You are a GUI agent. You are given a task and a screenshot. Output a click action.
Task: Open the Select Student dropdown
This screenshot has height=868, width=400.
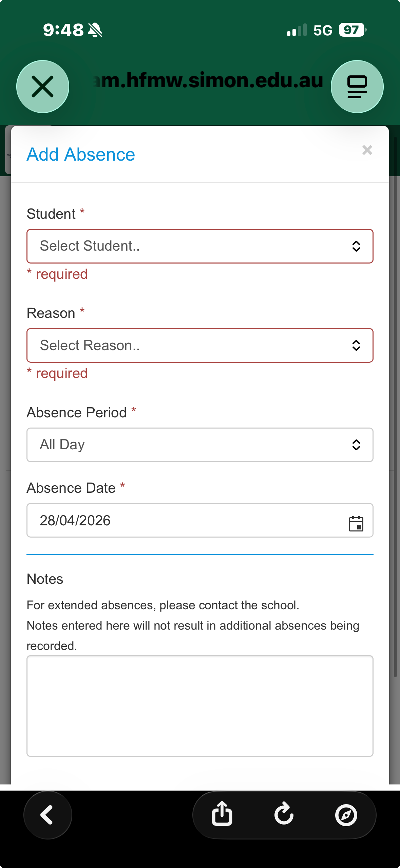point(200,246)
